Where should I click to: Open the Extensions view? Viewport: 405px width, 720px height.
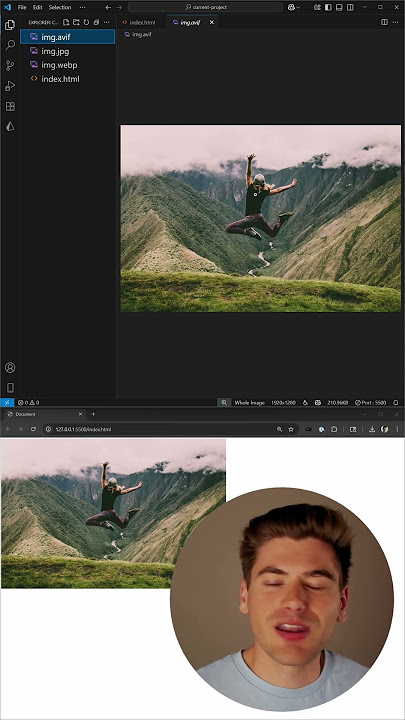(10, 107)
